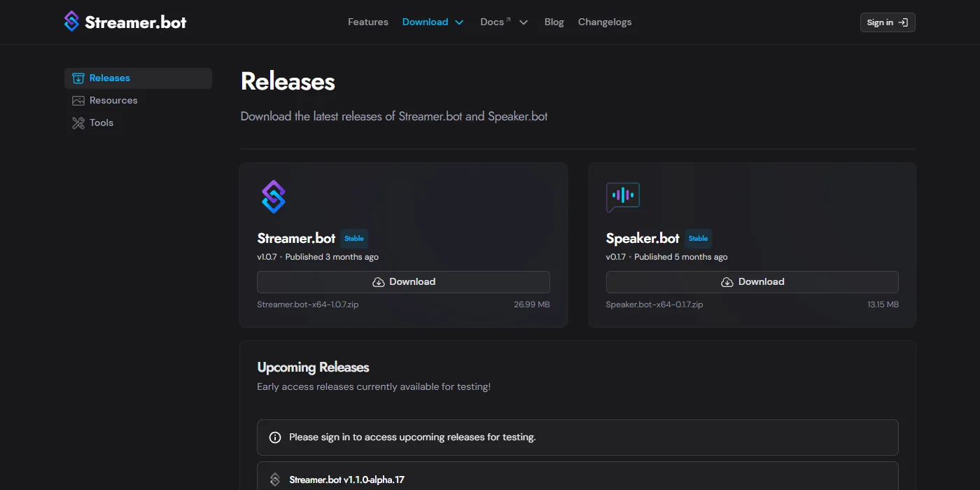Click the Speaker.bot Stable badge
Screen dimensions: 980x490
pyautogui.click(x=699, y=239)
